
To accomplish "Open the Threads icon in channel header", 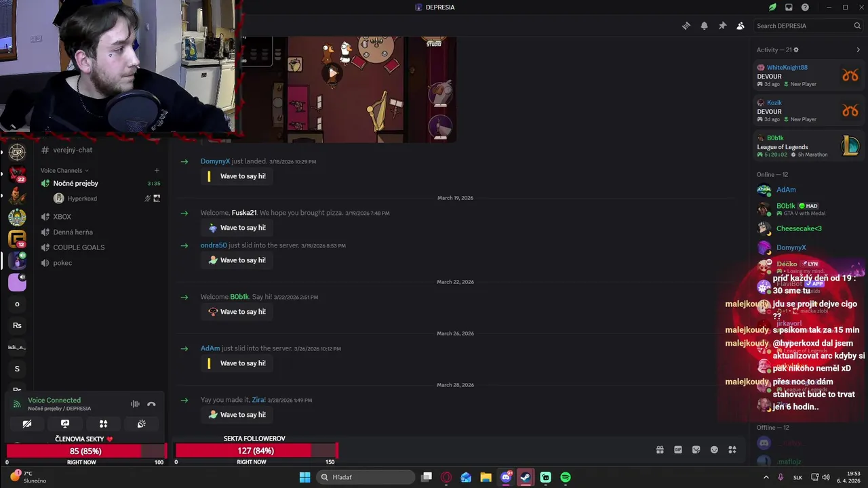I will (x=686, y=26).
